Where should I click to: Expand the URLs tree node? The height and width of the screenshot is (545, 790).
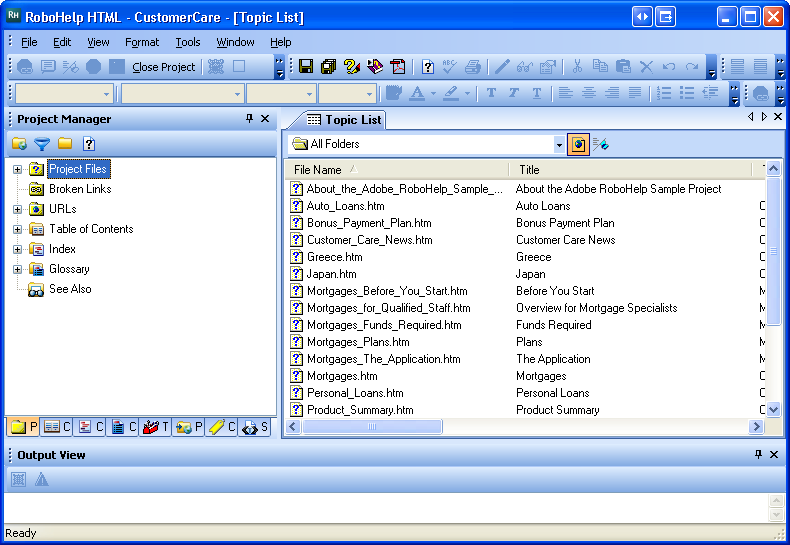click(x=18, y=210)
